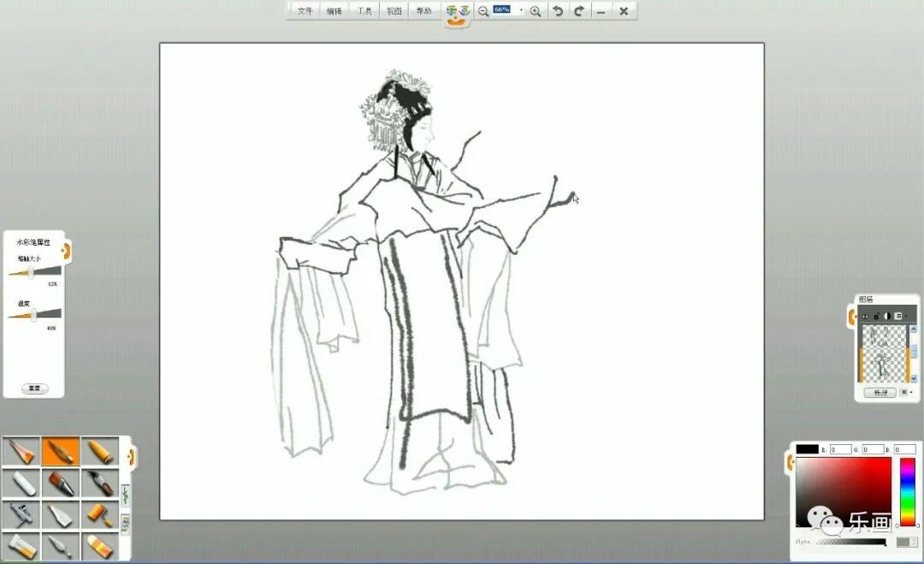924x564 pixels.
Task: Toggle the layer lock icon
Action: tap(876, 317)
